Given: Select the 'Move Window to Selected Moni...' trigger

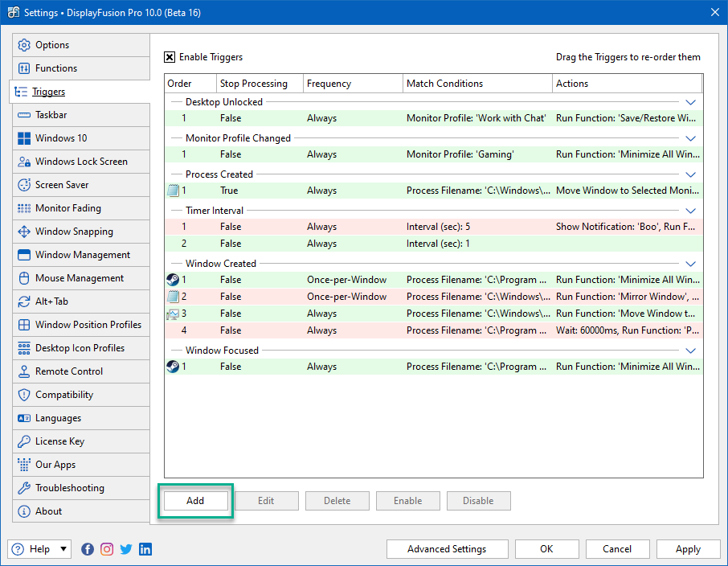Looking at the screenshot, I should pyautogui.click(x=434, y=191).
